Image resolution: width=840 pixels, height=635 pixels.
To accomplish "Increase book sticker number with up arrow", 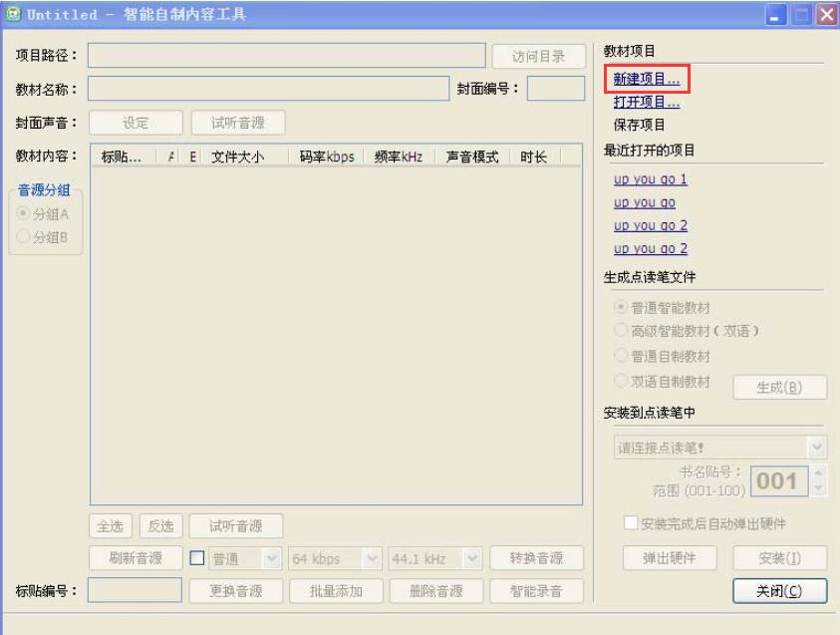I will point(819,473).
